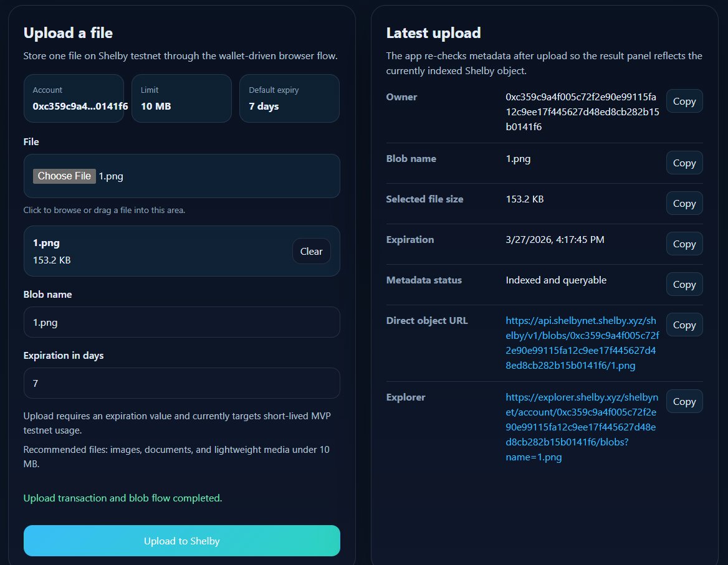Screen dimensions: 728x565
Task: Copy the Expiration date
Action: tap(684, 244)
